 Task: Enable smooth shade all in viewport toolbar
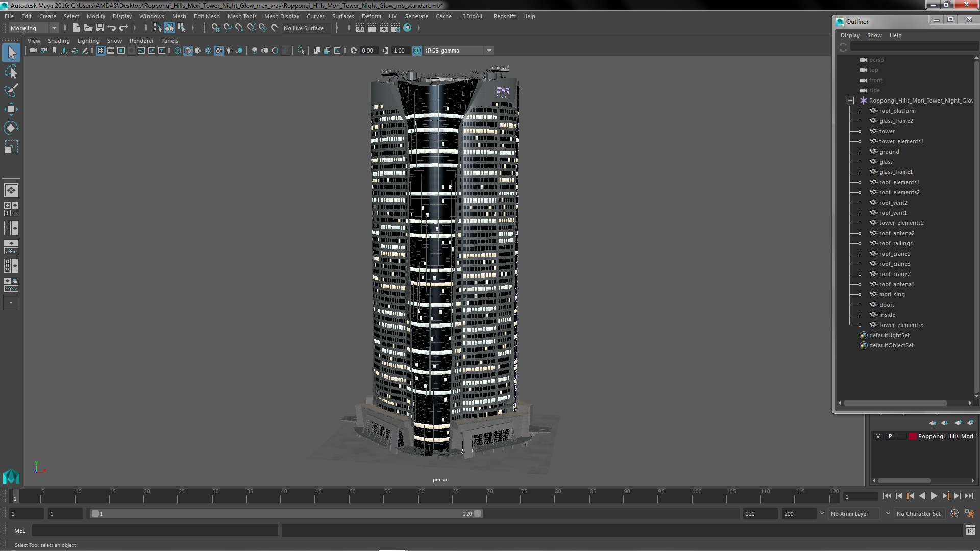coord(188,51)
